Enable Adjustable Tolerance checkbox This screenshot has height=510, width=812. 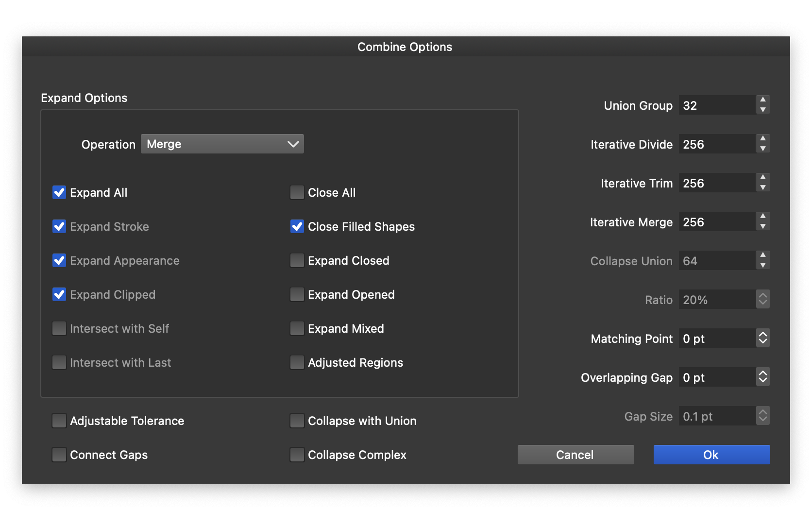(59, 421)
